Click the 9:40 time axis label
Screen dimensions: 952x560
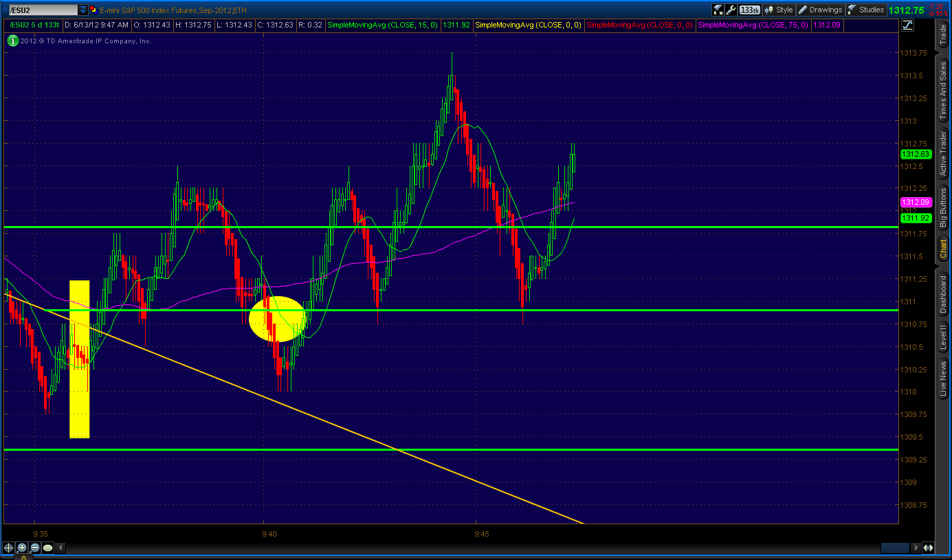269,533
